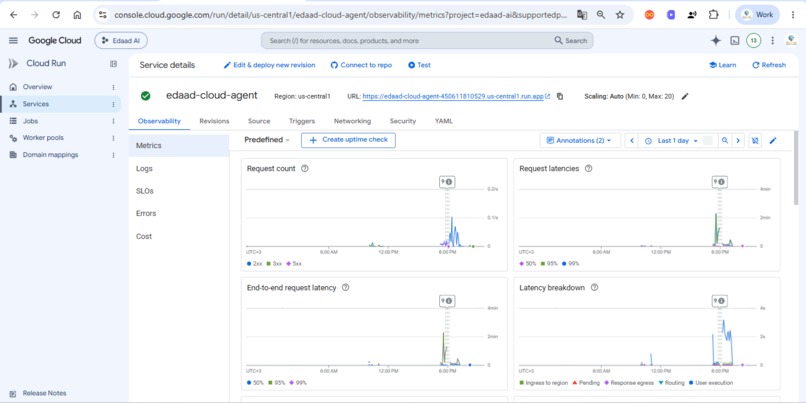Open Google Cloud console settings three-dot menu
The image size is (806, 403).
(772, 41)
